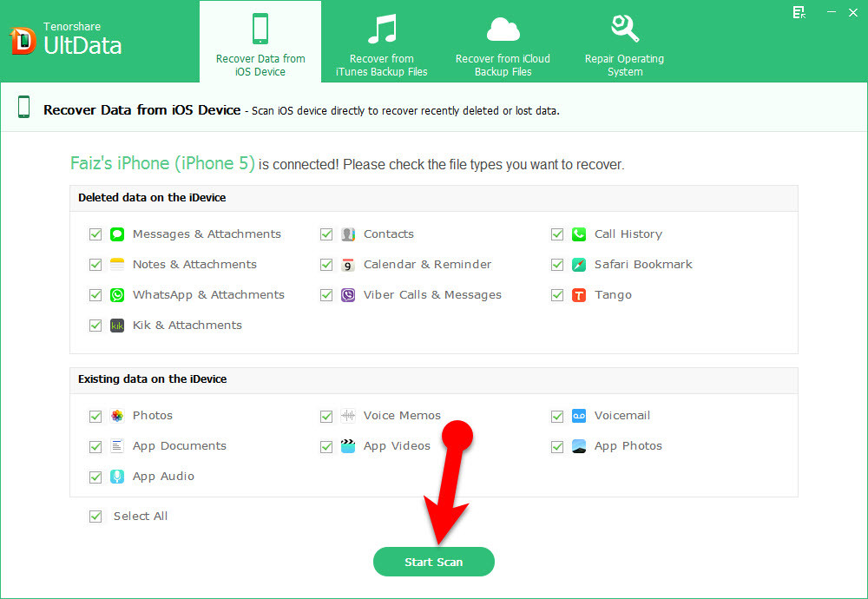Toggle the Notes & Attachments checkbox
Screen dimensions: 868x599
[95, 265]
